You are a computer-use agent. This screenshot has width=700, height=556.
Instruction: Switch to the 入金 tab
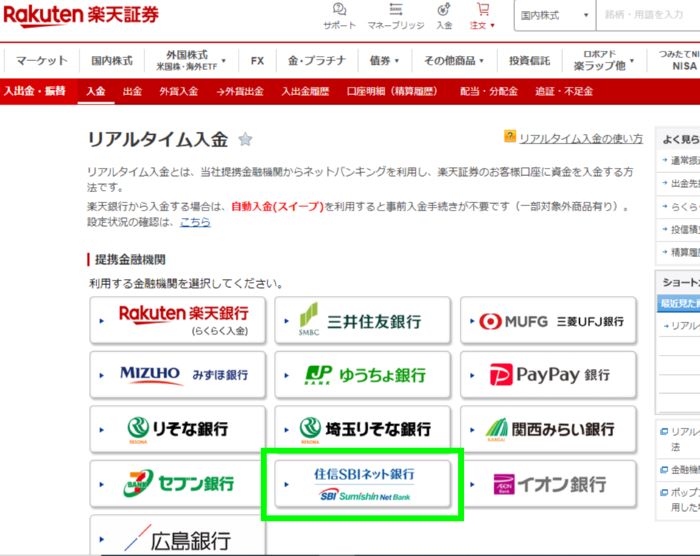[x=96, y=92]
